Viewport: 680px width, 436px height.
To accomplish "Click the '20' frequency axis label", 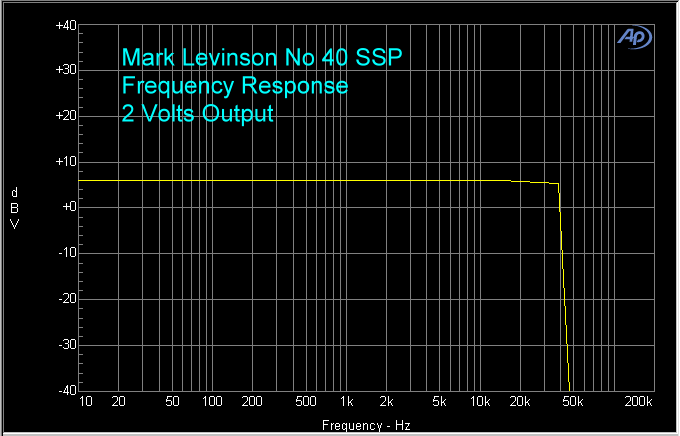I will pyautogui.click(x=118, y=402).
